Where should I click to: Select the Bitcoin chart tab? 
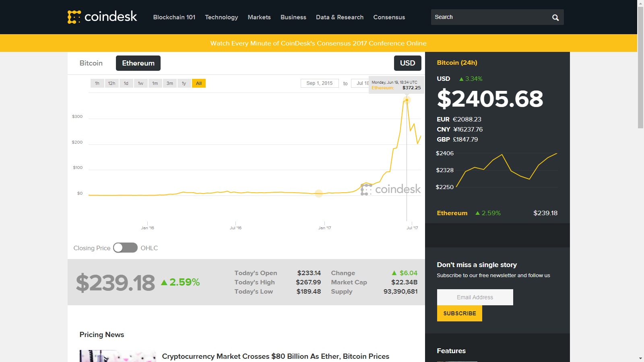click(x=91, y=63)
